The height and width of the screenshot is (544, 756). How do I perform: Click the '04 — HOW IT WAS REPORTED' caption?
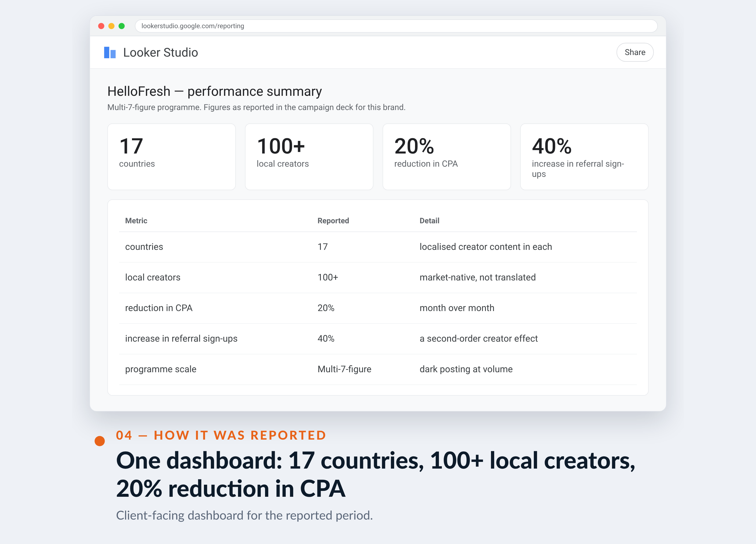coord(221,435)
